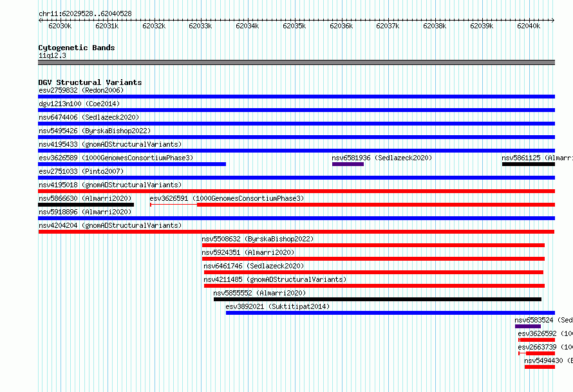Image resolution: width=573 pixels, height=392 pixels.
Task: Click the Cytogenetic Bands track title
Action: (77, 48)
